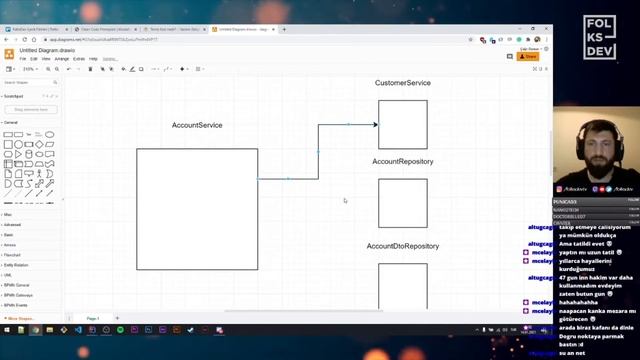Viewport: 640px width, 360px height.
Task: Open the Table dropdown in toolbar
Action: pos(200,69)
